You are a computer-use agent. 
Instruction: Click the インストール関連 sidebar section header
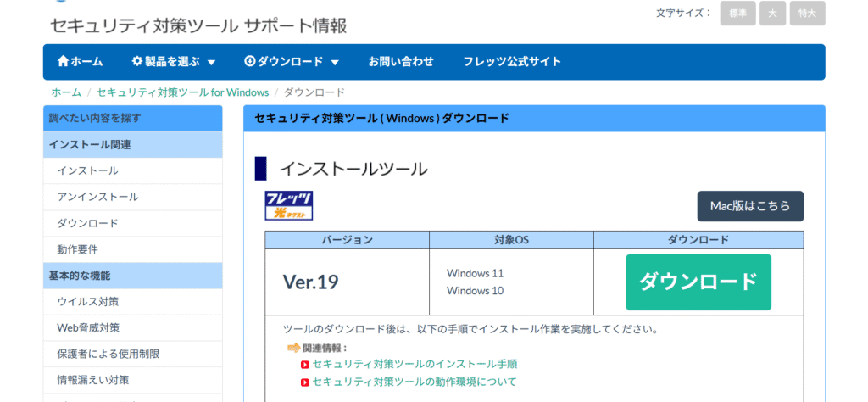pos(133,144)
